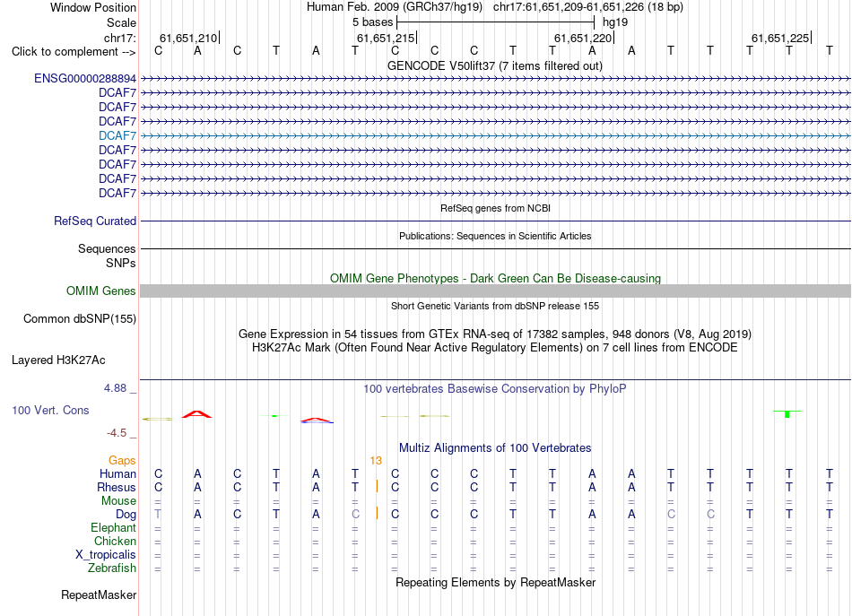Select the X_tropicalis species label
The image size is (852, 616).
106,555
